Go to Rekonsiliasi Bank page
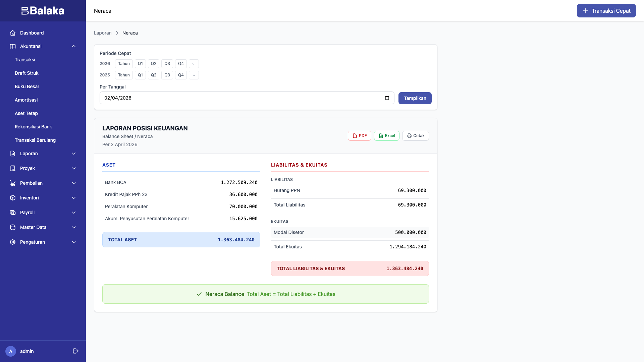The height and width of the screenshot is (362, 644). coord(33,127)
